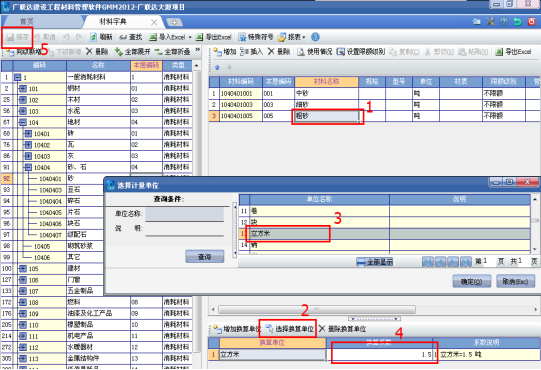
Task: Click 删除 in the left tree toolbar
Action: click(x=97, y=52)
